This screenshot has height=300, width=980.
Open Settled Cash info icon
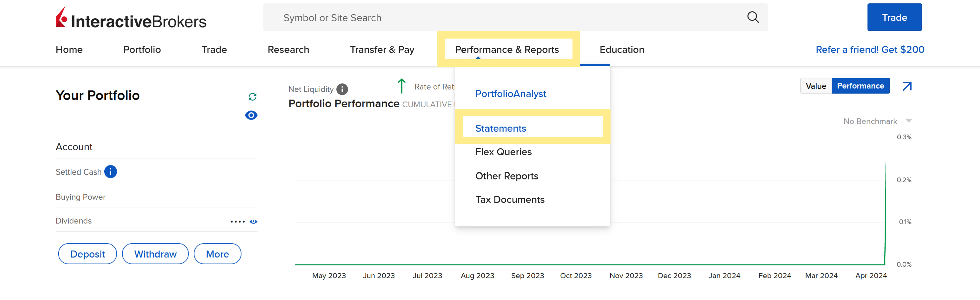point(111,172)
